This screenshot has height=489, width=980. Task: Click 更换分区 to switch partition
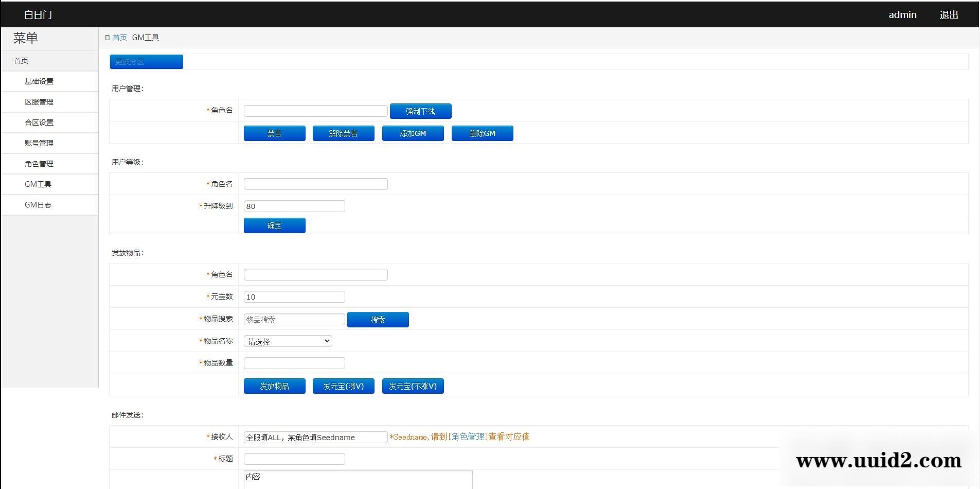click(x=146, y=61)
